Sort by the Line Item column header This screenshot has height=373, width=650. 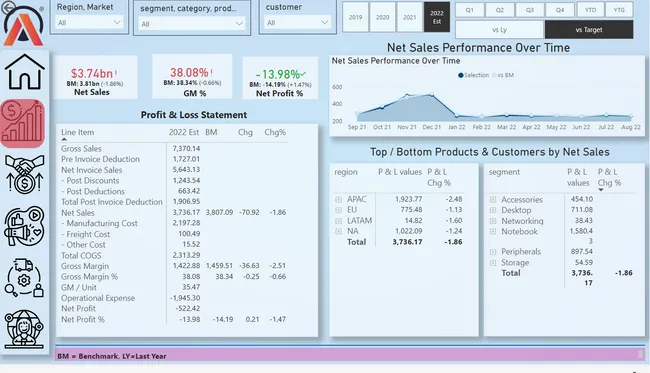click(x=78, y=132)
